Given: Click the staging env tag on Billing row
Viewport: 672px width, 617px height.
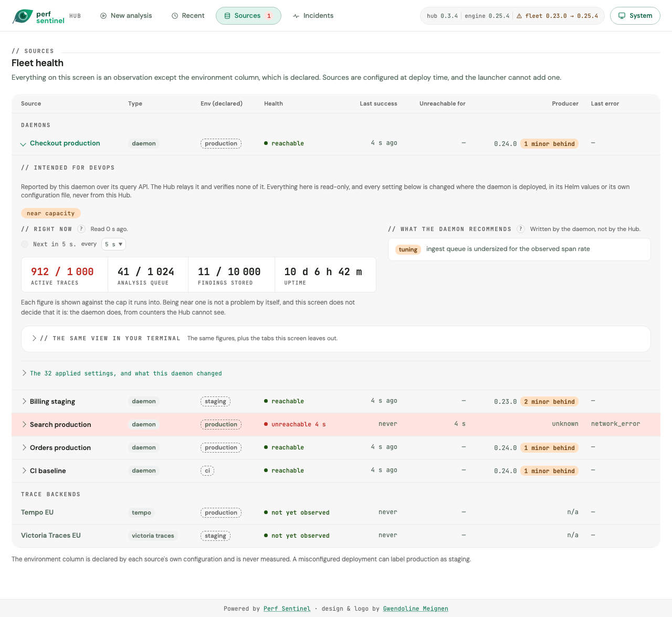Looking at the screenshot, I should [215, 401].
